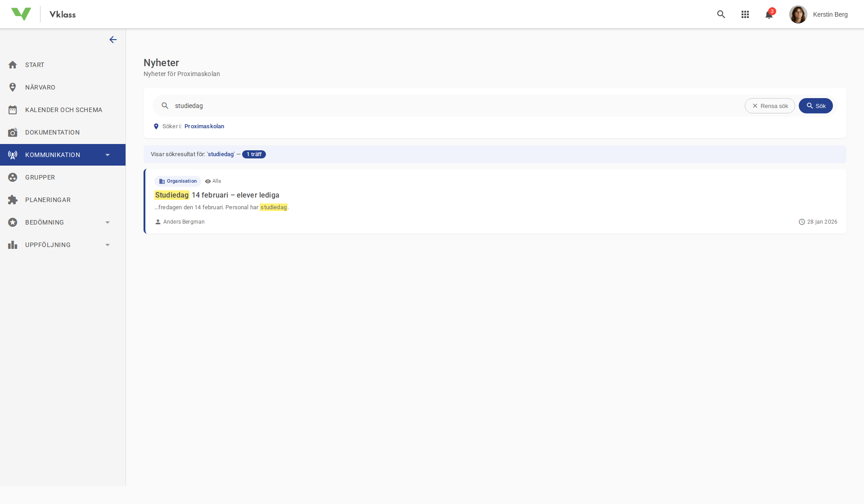Open the apps grid menu
This screenshot has width=864, height=504.
745,14
